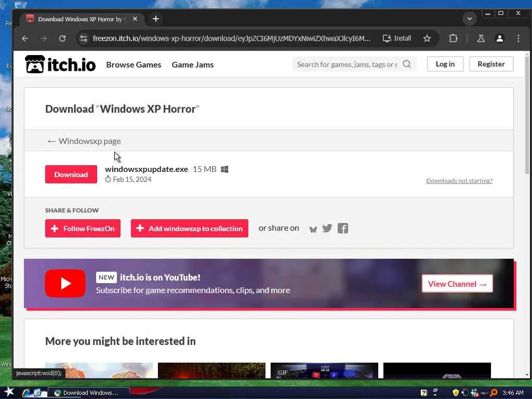The height and width of the screenshot is (399, 532).
Task: Expand the tab search dropdown arrow
Action: click(470, 19)
